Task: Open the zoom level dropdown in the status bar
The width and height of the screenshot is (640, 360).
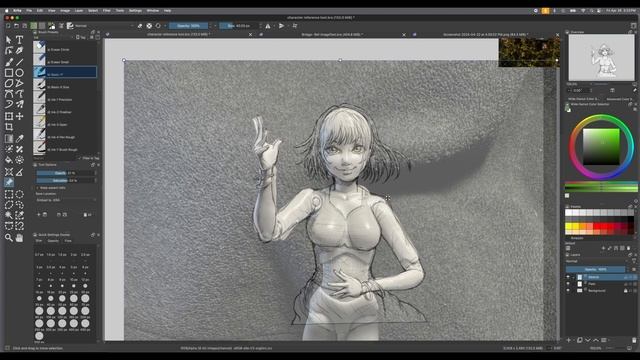Action: 596,348
